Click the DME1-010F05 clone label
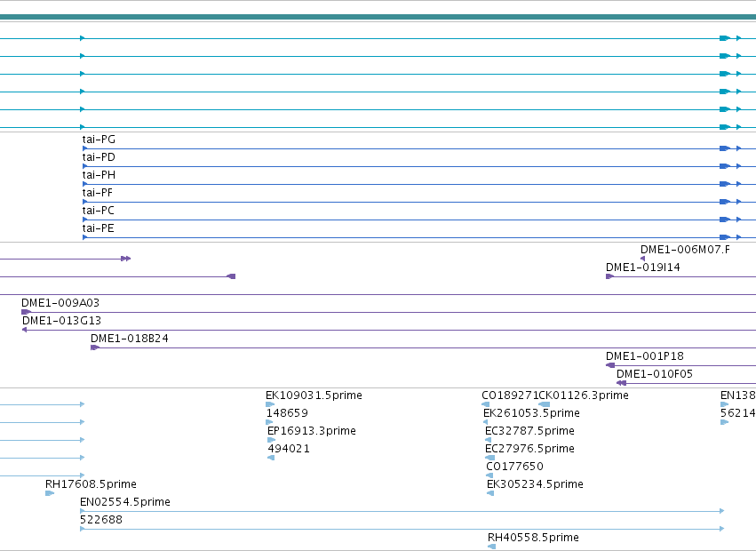 tap(655, 374)
